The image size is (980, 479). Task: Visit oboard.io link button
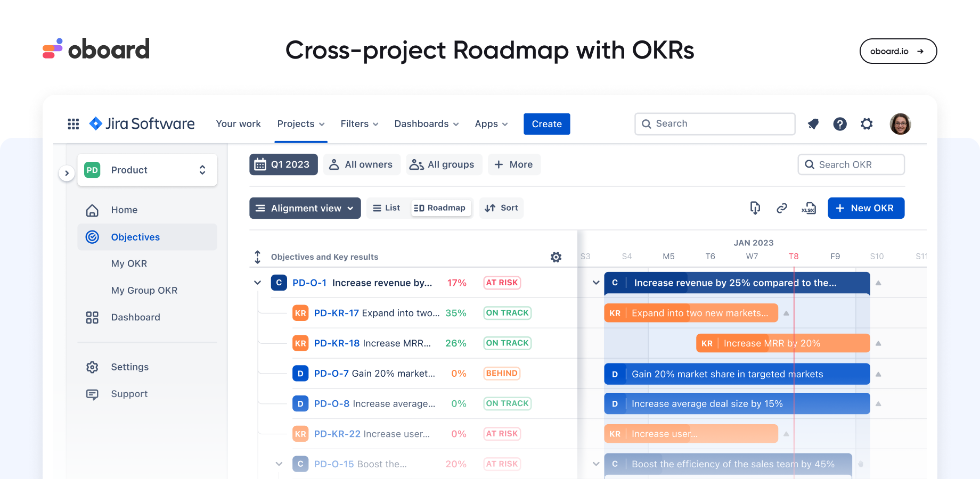click(898, 51)
